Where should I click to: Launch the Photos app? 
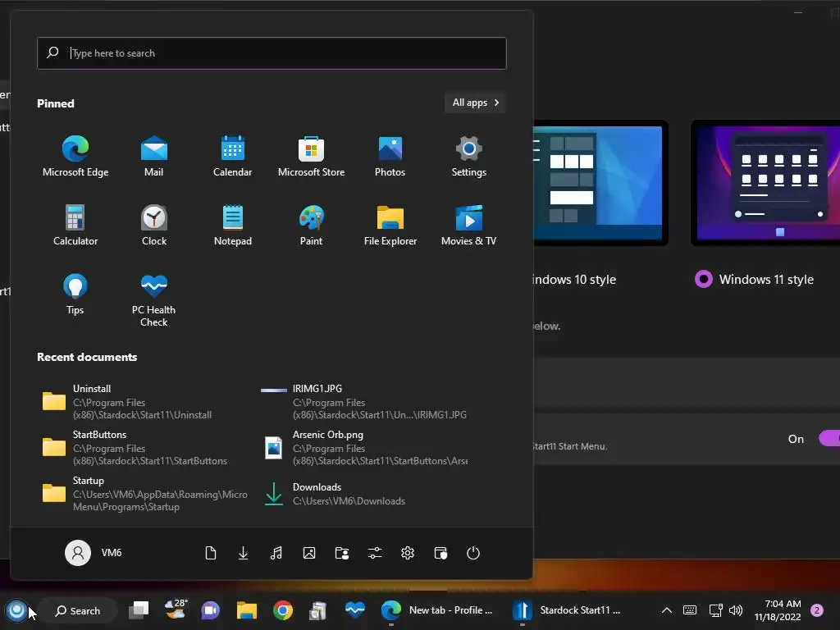coord(390,156)
